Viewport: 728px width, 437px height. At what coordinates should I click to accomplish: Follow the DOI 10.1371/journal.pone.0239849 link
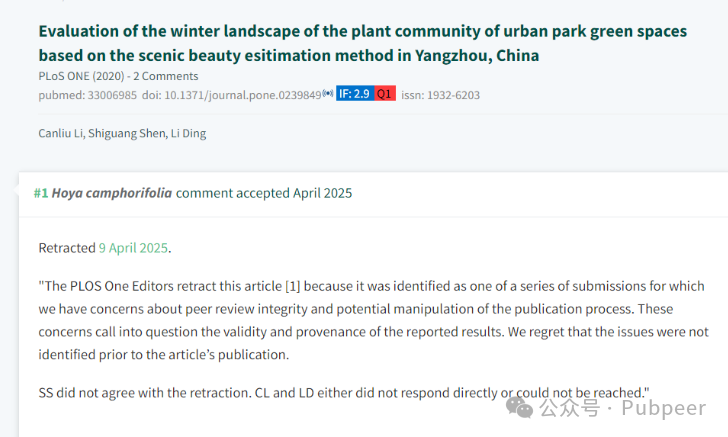[x=232, y=95]
